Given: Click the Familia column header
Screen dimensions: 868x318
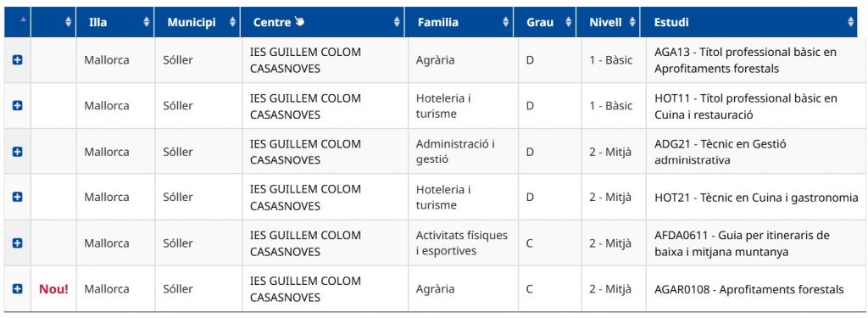Looking at the screenshot, I should 459,22.
